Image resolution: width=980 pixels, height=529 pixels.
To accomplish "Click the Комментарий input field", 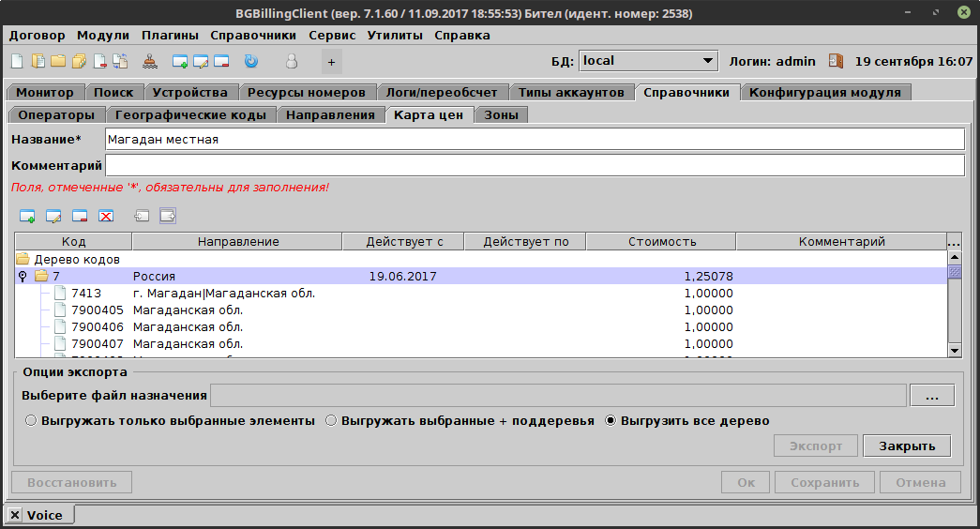I will click(x=535, y=166).
